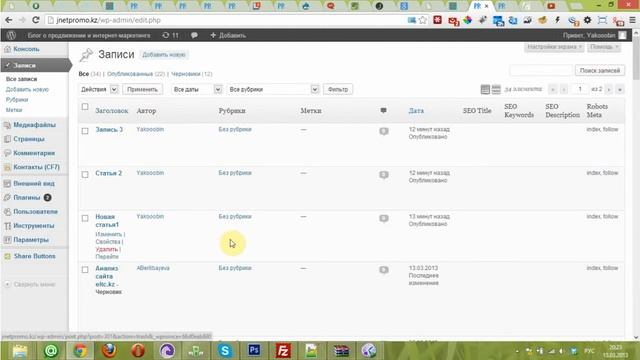Click the Добавить новую button beside Записи heading

[x=164, y=55]
